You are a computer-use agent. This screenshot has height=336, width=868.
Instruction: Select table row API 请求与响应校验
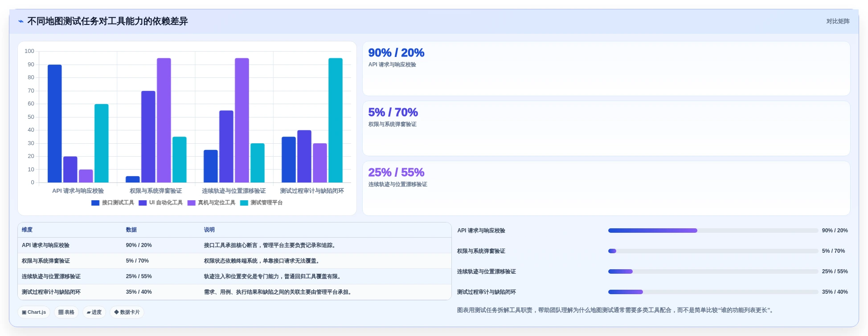234,245
